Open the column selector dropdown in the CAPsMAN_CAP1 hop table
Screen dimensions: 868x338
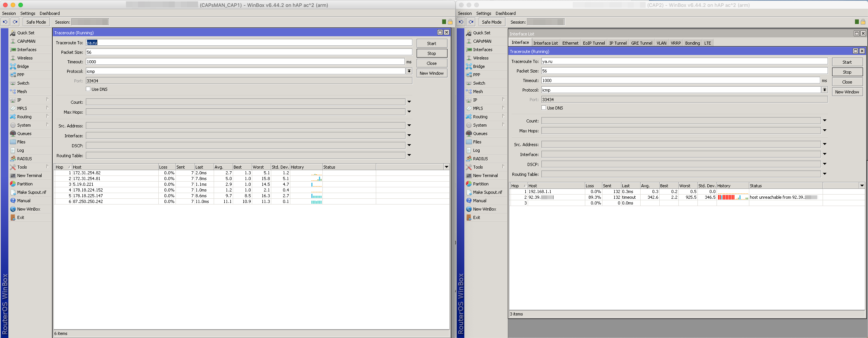pyautogui.click(x=446, y=167)
